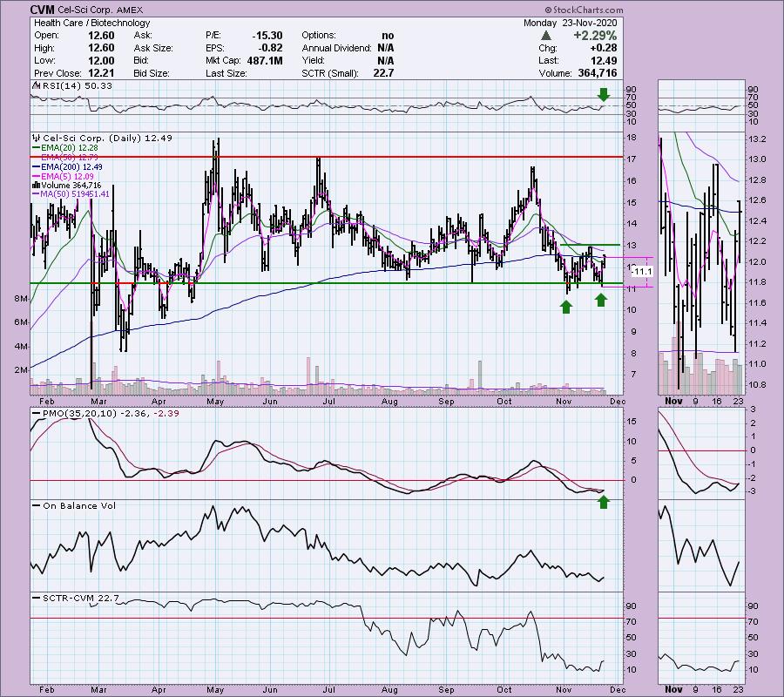Screen dimensions: 784x697
Task: Click the Last price value 12.49
Action: [604, 60]
